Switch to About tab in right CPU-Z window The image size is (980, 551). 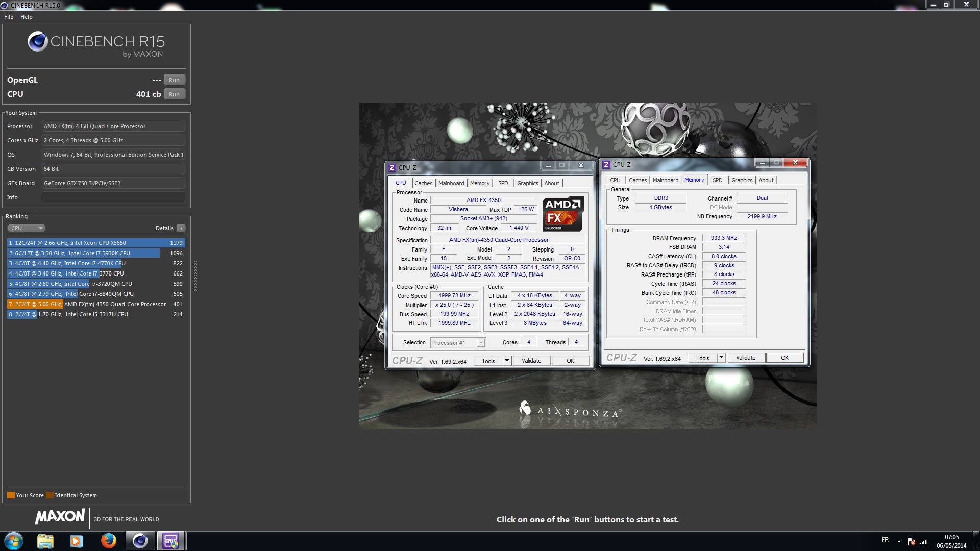pyautogui.click(x=766, y=180)
